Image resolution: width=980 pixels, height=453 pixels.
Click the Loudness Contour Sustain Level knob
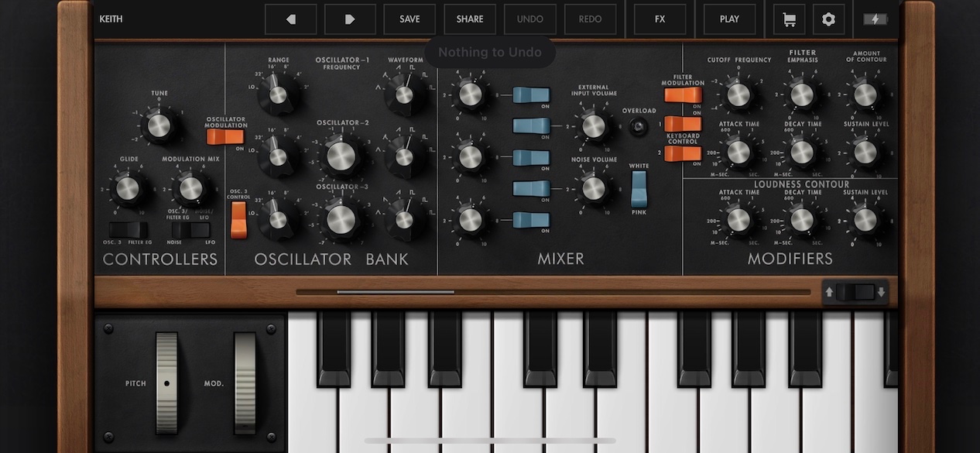[865, 220]
